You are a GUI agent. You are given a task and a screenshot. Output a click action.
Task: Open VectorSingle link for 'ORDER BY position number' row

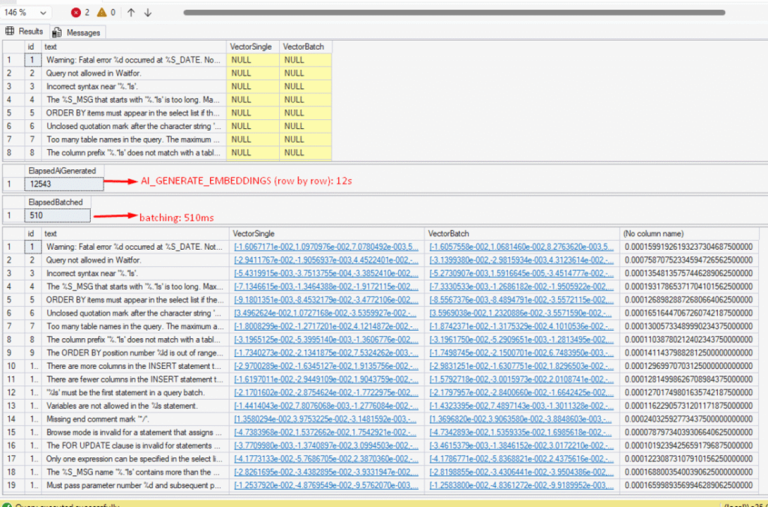point(326,353)
